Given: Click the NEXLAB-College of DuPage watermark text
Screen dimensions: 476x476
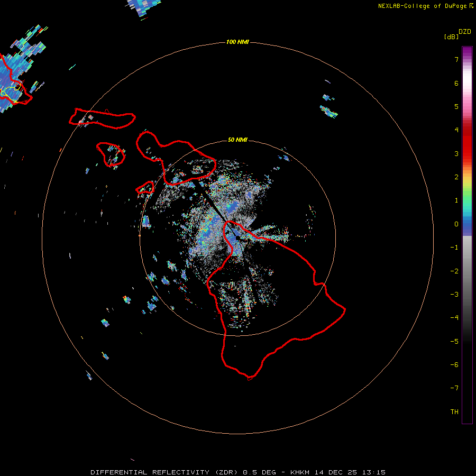Looking at the screenshot, I should pyautogui.click(x=425, y=6).
